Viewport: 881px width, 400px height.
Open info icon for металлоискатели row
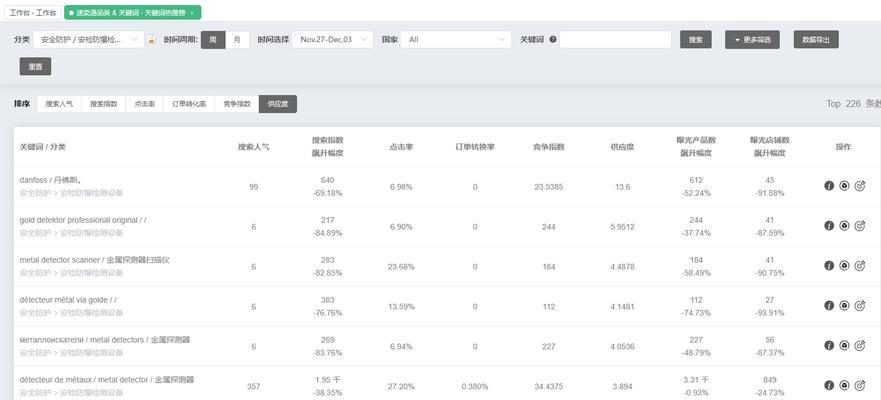point(829,346)
